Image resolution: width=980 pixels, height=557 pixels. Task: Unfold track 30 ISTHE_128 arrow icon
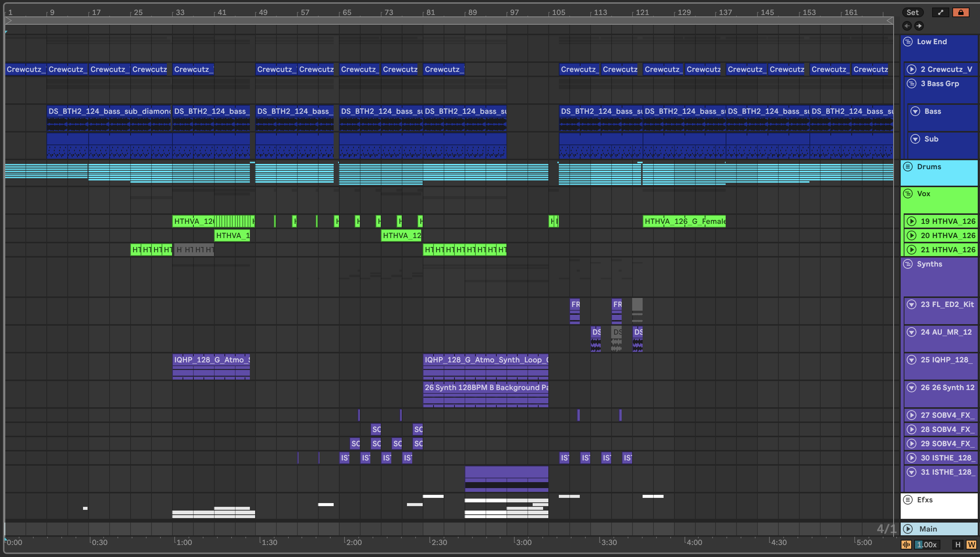912,458
